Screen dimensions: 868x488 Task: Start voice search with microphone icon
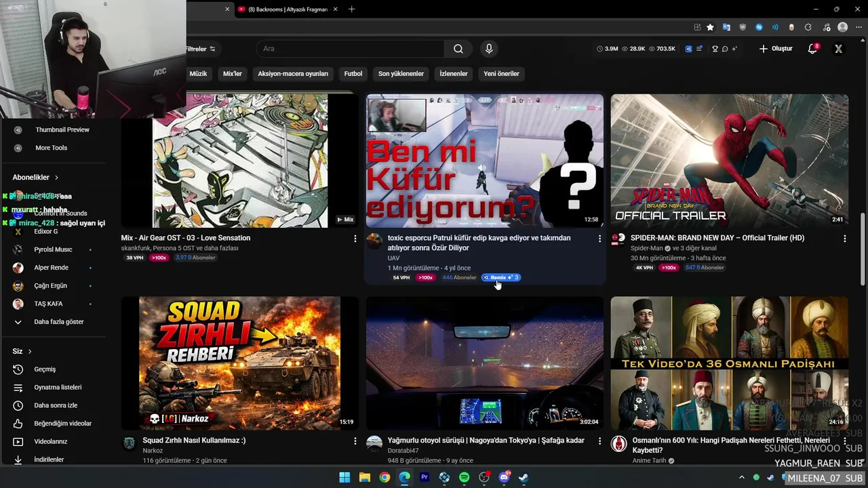coord(489,49)
